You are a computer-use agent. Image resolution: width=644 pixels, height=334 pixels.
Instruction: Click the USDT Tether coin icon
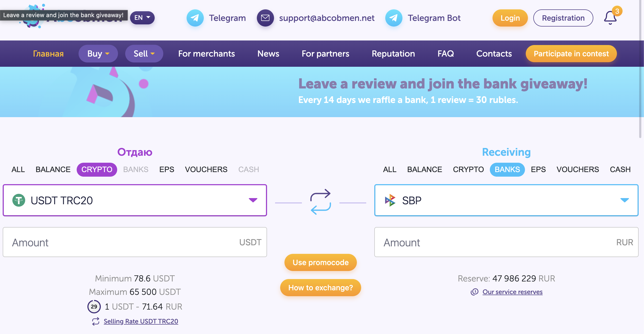(x=19, y=200)
